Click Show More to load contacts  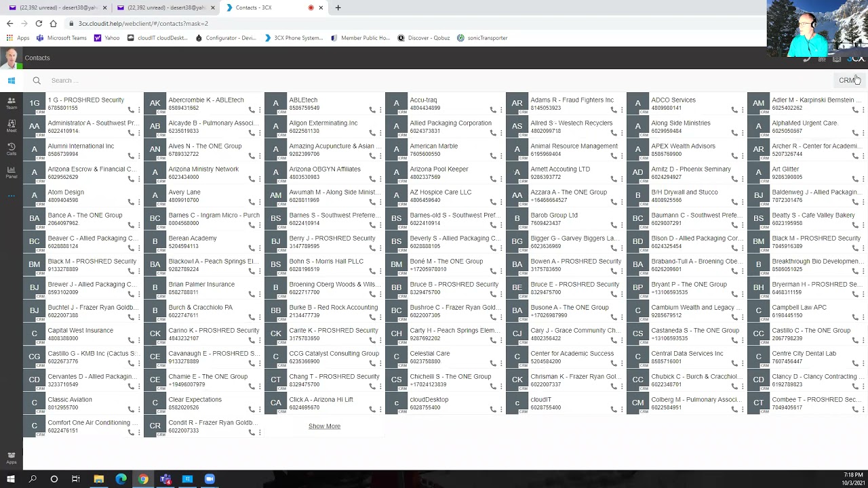click(x=324, y=426)
